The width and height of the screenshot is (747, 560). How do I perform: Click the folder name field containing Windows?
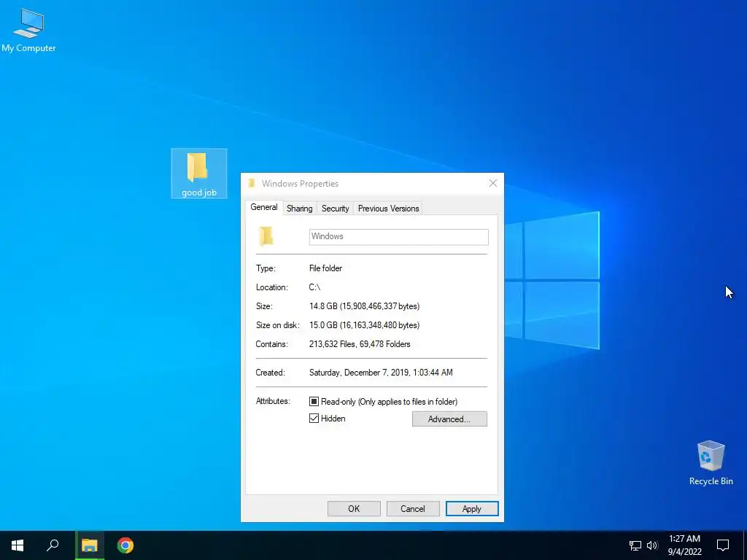[x=399, y=237]
